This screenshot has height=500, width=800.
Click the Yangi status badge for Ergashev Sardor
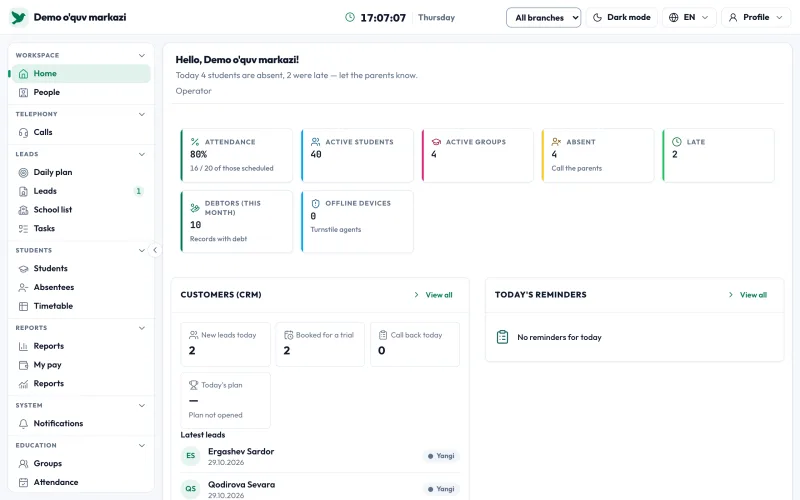[441, 456]
